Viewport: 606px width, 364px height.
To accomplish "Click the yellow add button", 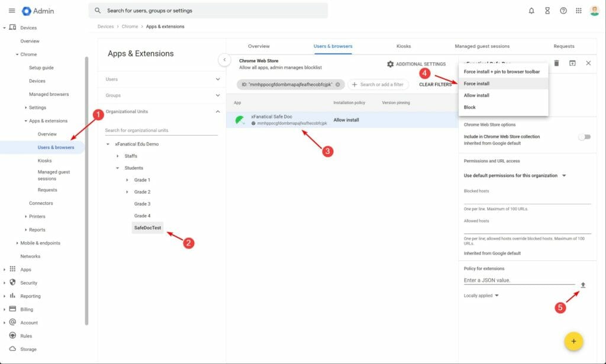I will point(573,341).
